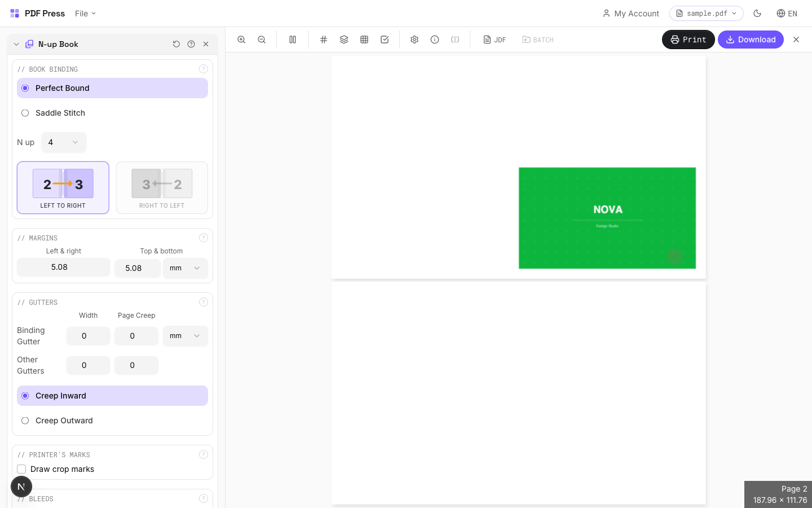This screenshot has width=812, height=508.
Task: Open the page numbering tool
Action: [324, 40]
